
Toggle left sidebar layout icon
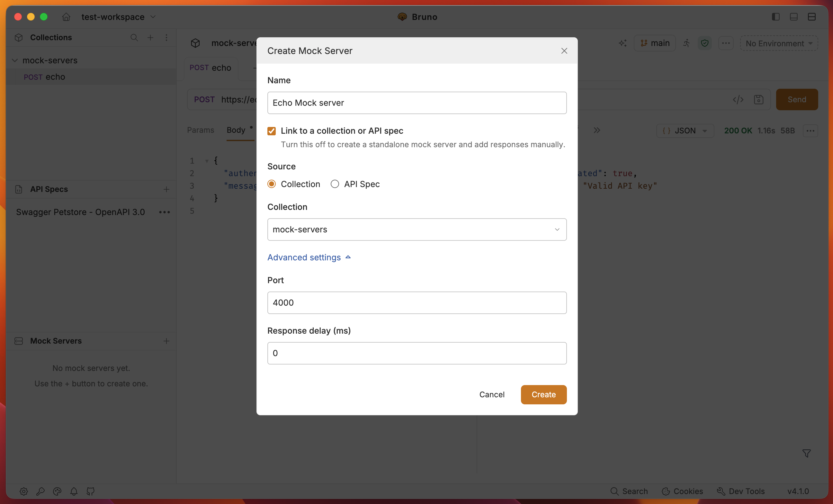tap(776, 17)
